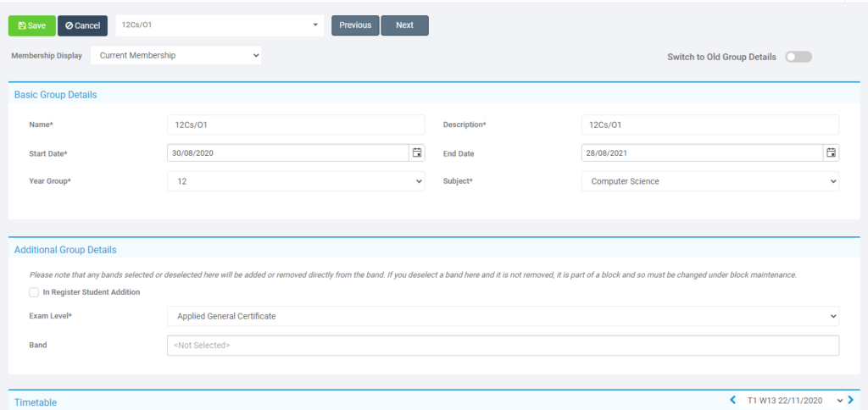Click the Description input field
This screenshot has width=868, height=410.
[x=710, y=125]
